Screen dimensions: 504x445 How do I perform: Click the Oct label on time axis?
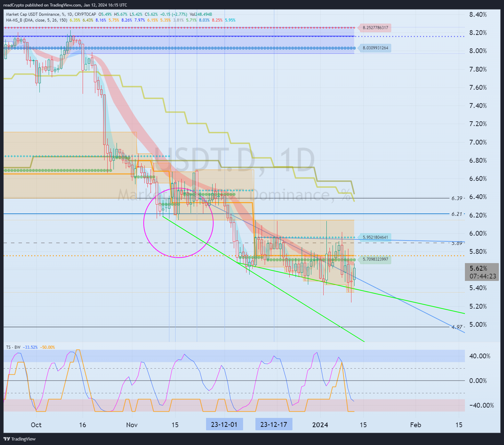click(x=36, y=425)
